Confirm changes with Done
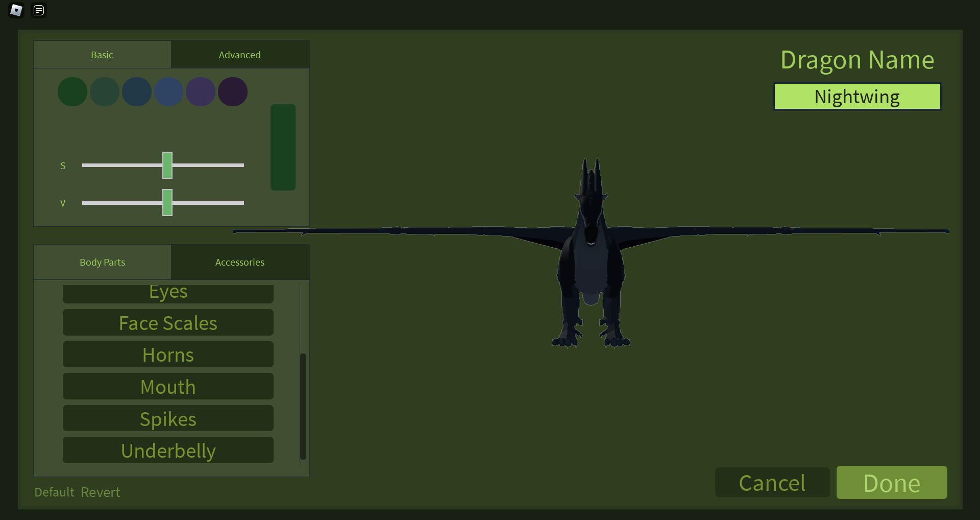The height and width of the screenshot is (520, 980). 892,482
